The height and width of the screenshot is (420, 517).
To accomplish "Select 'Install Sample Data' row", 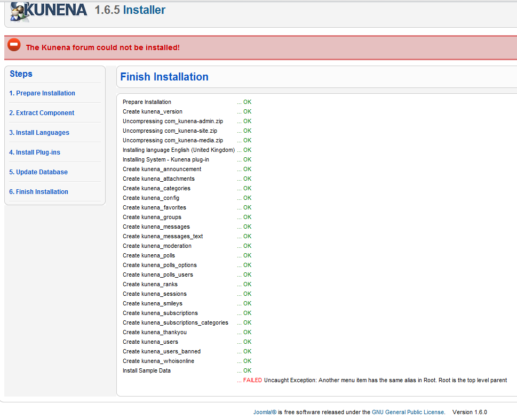I will (187, 370).
